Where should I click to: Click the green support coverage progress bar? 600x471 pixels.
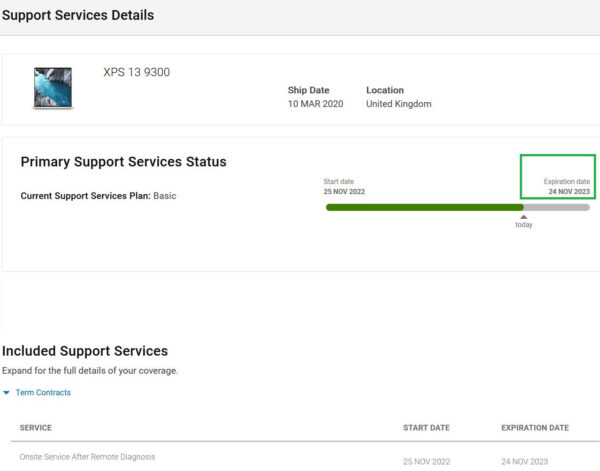[x=425, y=207]
